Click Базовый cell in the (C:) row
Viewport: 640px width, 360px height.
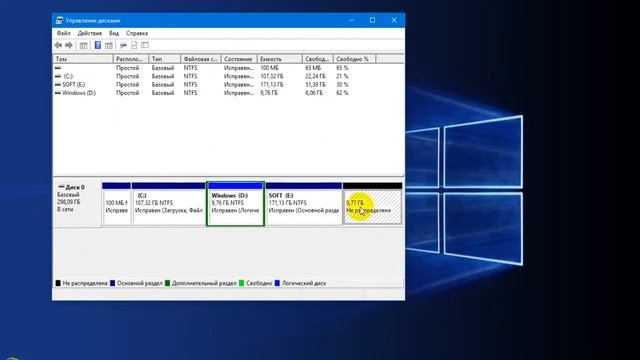tap(163, 76)
